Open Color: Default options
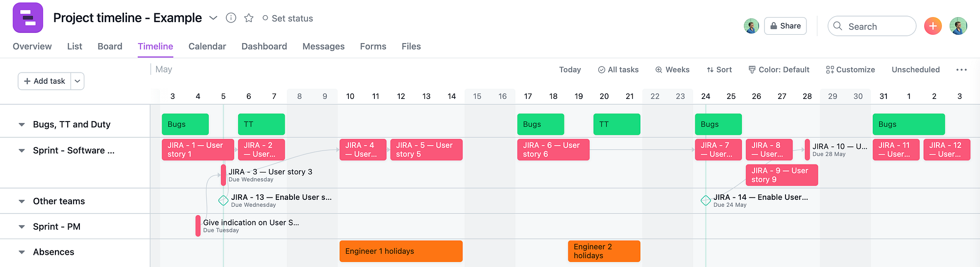 click(779, 70)
